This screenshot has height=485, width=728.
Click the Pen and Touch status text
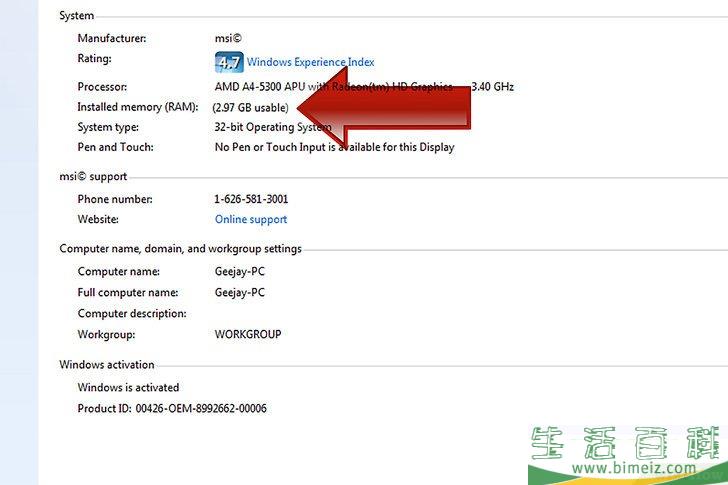(x=334, y=148)
